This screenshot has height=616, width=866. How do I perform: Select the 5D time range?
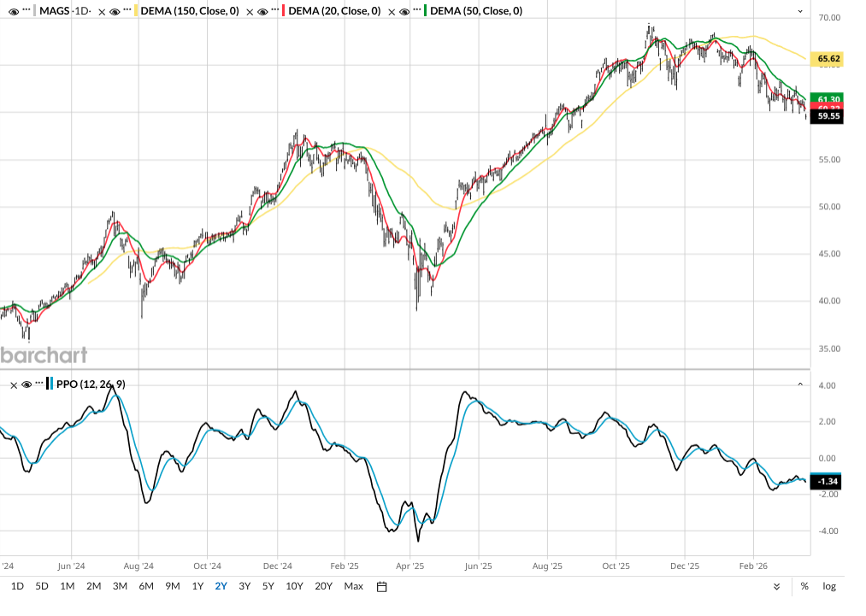point(41,586)
